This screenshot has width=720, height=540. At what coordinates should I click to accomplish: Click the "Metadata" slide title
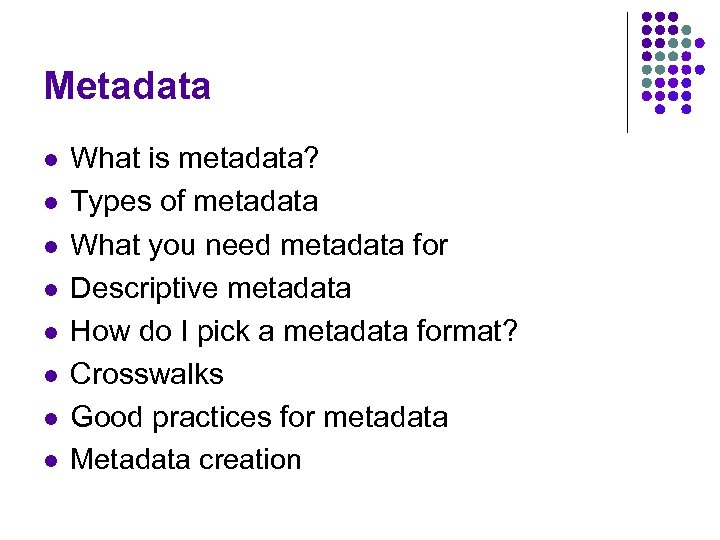127,86
